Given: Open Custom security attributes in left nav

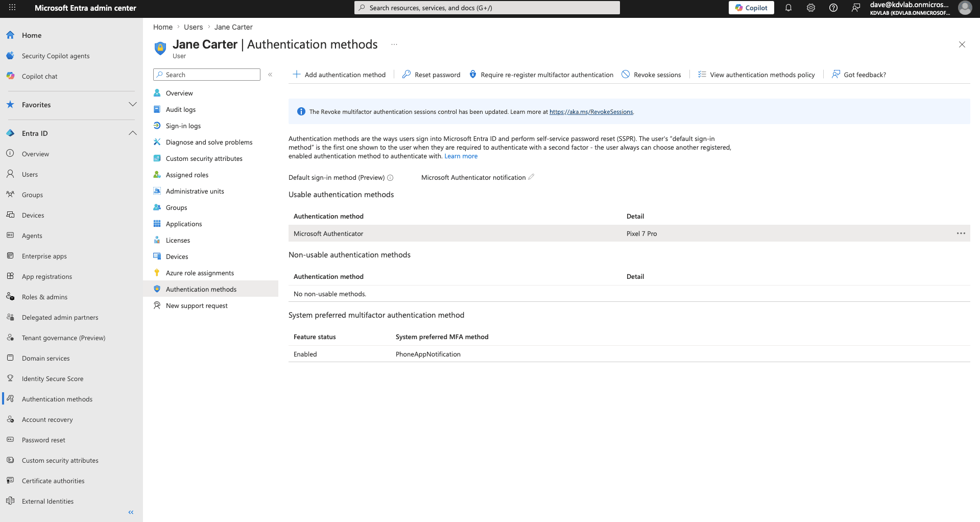Looking at the screenshot, I should [x=60, y=460].
